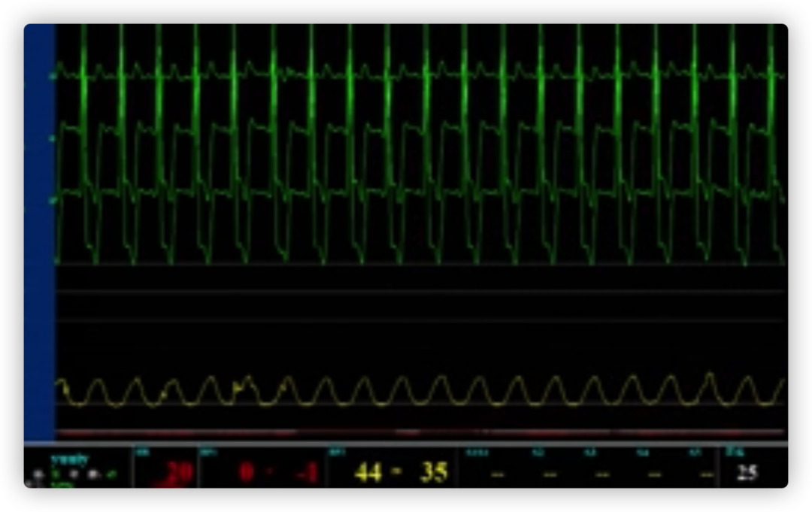Click the yellow 35 value in the bottom bar
Image resolution: width=812 pixels, height=512 pixels.
[x=434, y=473]
